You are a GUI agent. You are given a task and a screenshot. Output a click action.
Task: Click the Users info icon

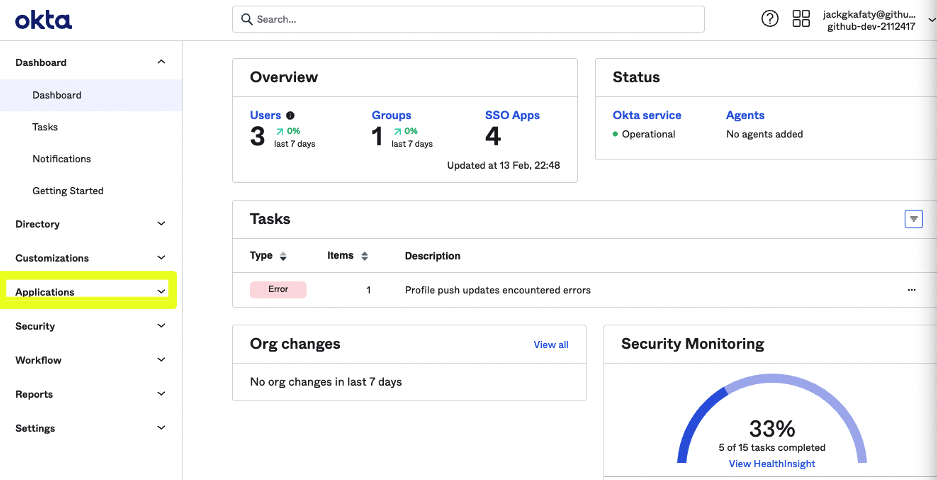click(x=290, y=115)
